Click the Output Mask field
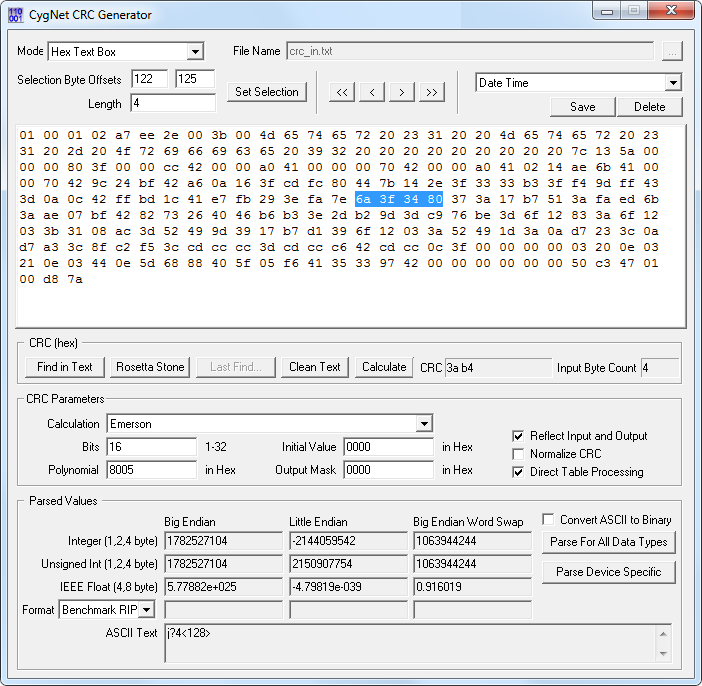702x686 pixels. 389,470
